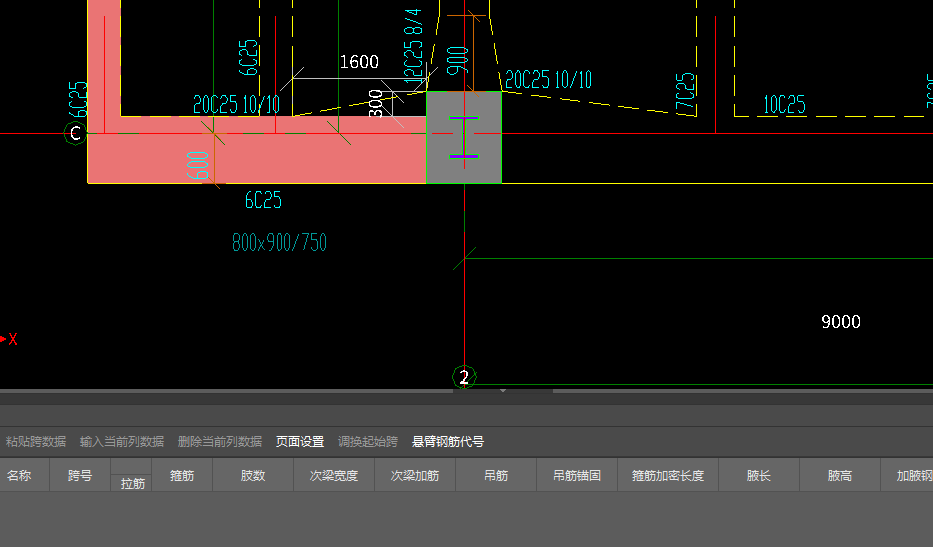Select the 腋高 column header

tap(840, 475)
